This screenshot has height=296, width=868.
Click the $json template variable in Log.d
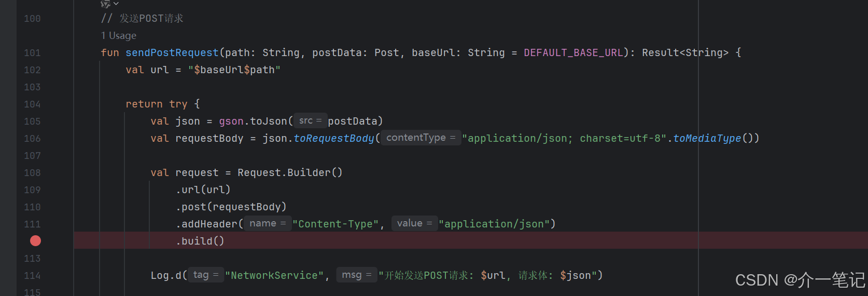tap(576, 275)
